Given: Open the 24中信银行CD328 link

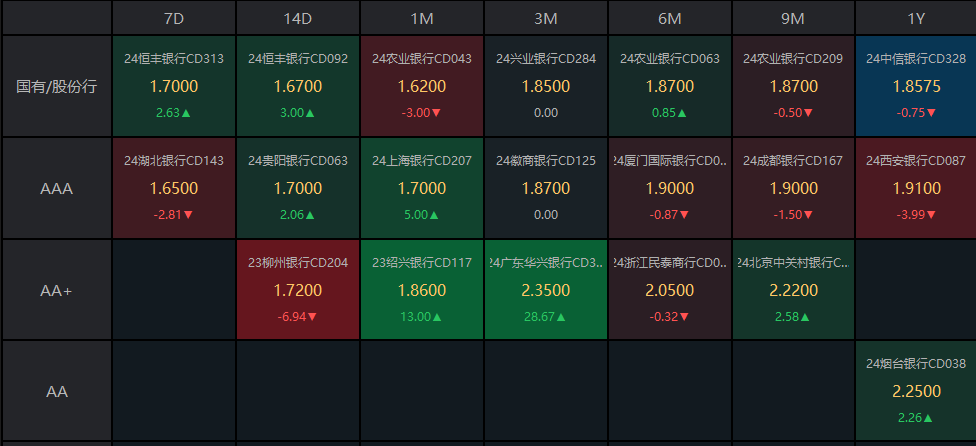Looking at the screenshot, I should [916, 59].
